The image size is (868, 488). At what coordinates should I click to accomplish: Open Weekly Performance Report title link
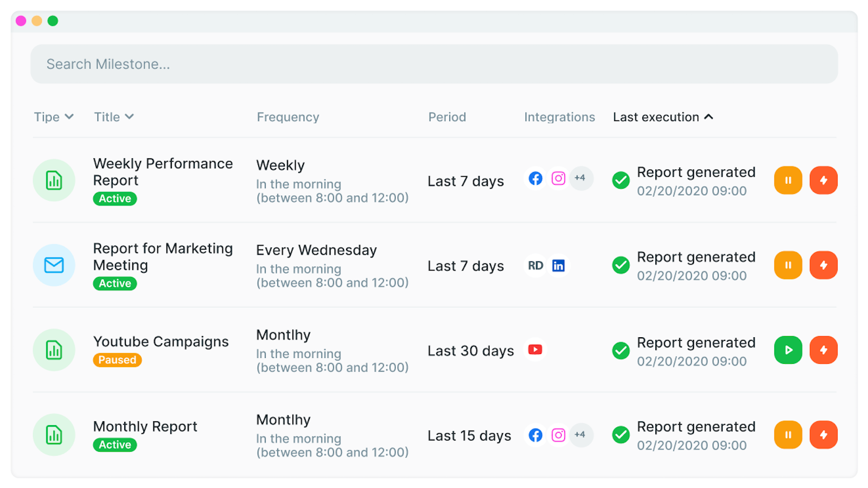[163, 172]
